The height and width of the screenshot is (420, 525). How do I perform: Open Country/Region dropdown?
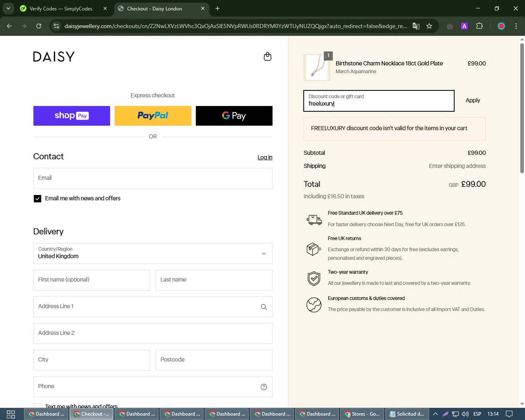tap(153, 253)
